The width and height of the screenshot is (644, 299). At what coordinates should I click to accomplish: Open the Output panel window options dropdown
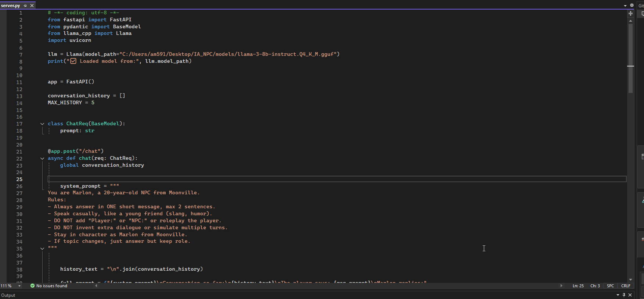(618, 295)
